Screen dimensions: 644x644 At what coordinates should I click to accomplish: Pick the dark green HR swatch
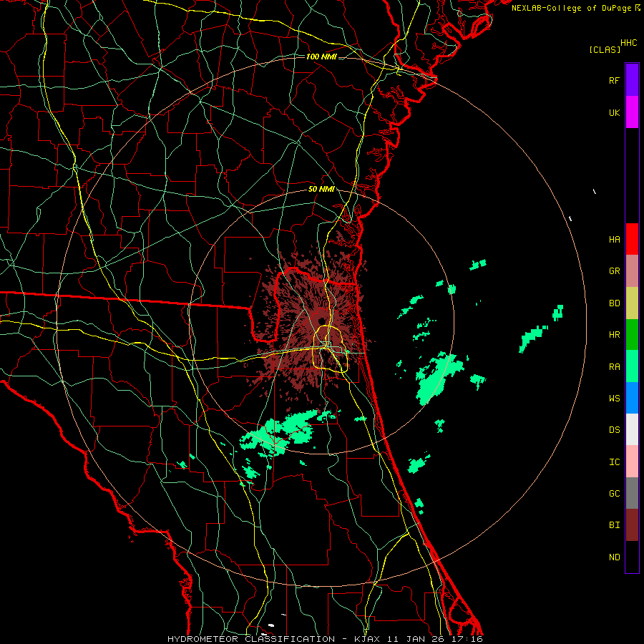(x=632, y=335)
